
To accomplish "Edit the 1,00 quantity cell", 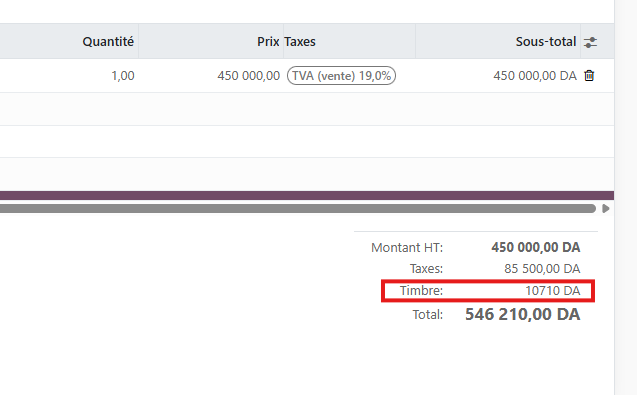I will 123,76.
